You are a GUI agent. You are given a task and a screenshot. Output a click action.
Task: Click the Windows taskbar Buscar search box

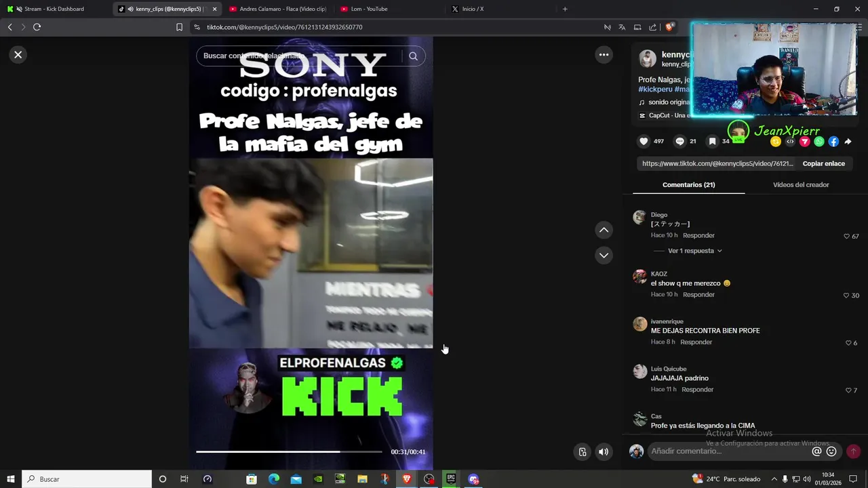pyautogui.click(x=87, y=479)
